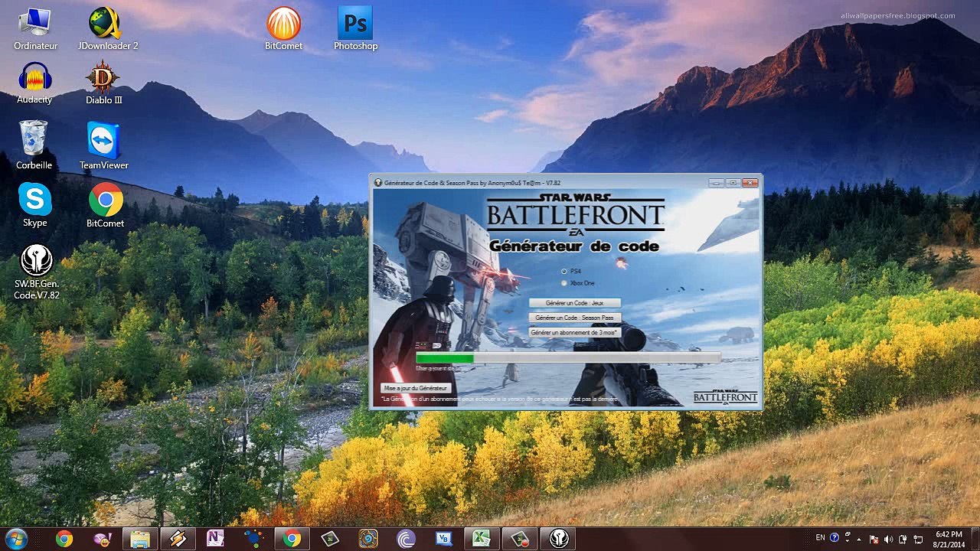Image resolution: width=980 pixels, height=551 pixels.
Task: Minimize the code generator window
Action: tap(716, 183)
